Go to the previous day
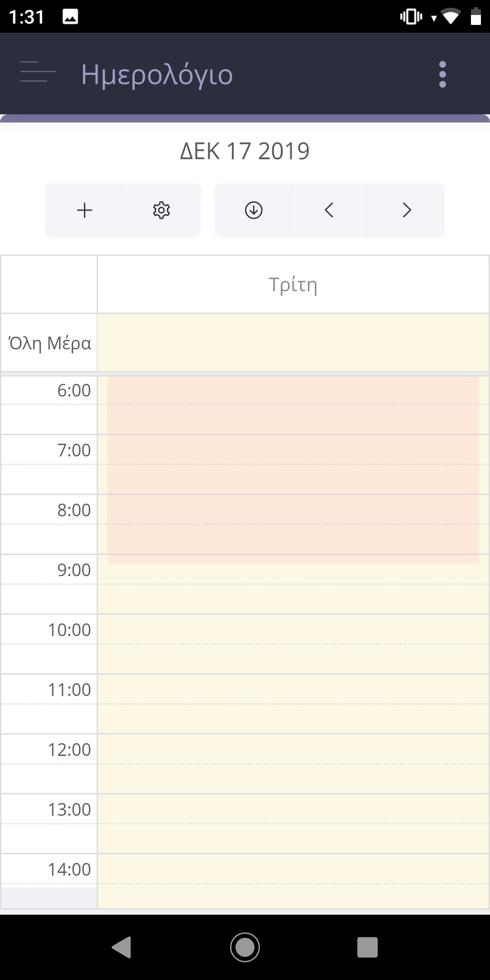 329,210
